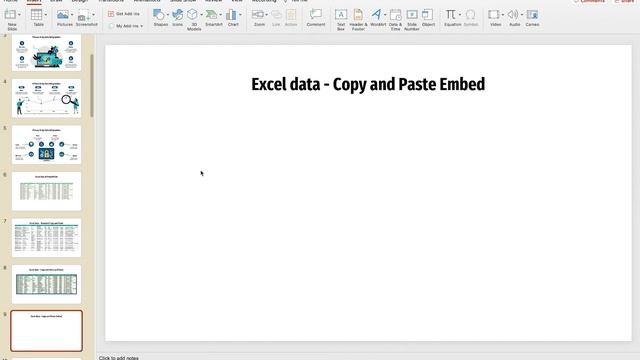
Task: Click the Zoom insert icon
Action: 258,15
